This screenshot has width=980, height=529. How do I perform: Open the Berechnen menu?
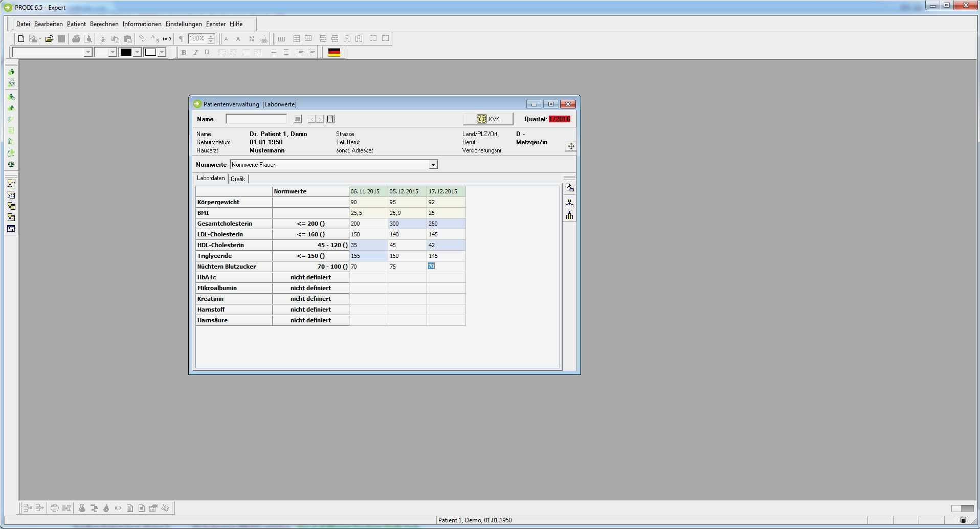104,24
